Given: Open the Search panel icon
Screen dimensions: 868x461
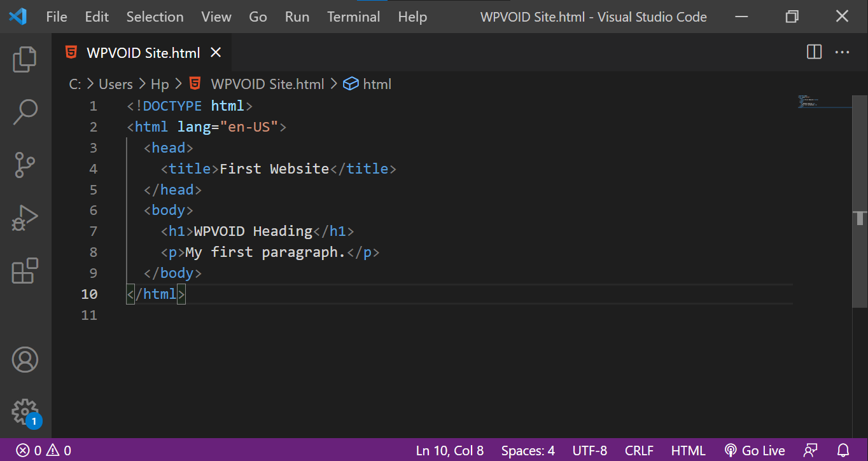Looking at the screenshot, I should (x=25, y=112).
